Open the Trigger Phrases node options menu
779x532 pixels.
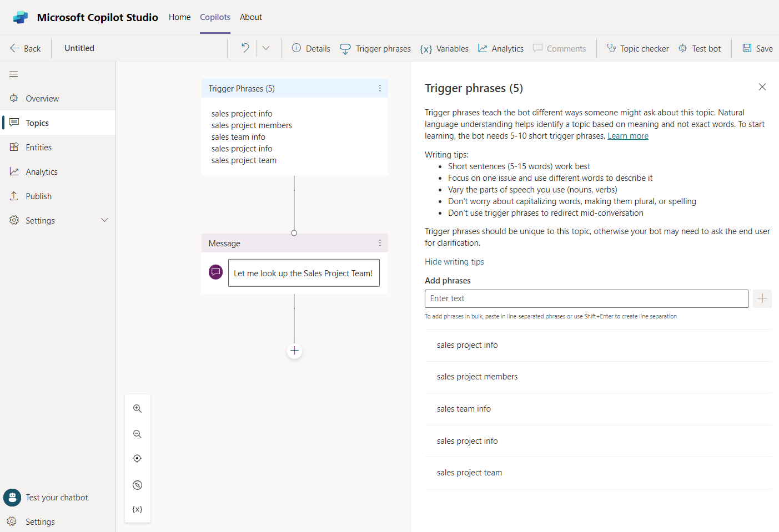tap(380, 88)
